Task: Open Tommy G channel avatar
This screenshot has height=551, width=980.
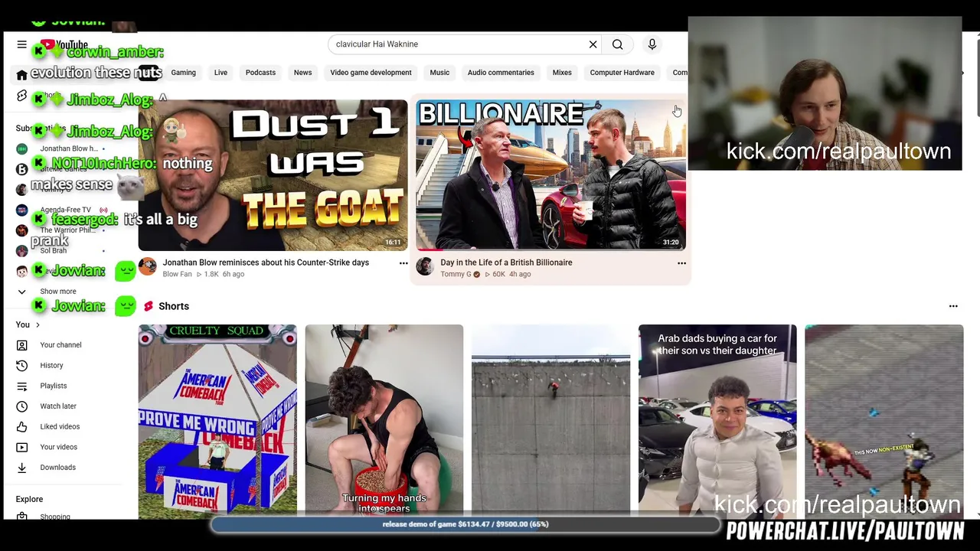Action: coord(425,266)
